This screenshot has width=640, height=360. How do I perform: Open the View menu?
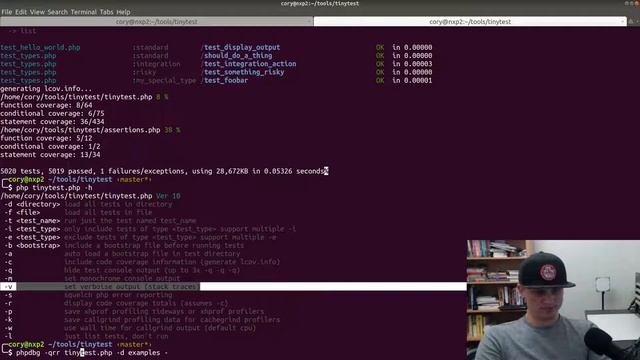[x=37, y=12]
